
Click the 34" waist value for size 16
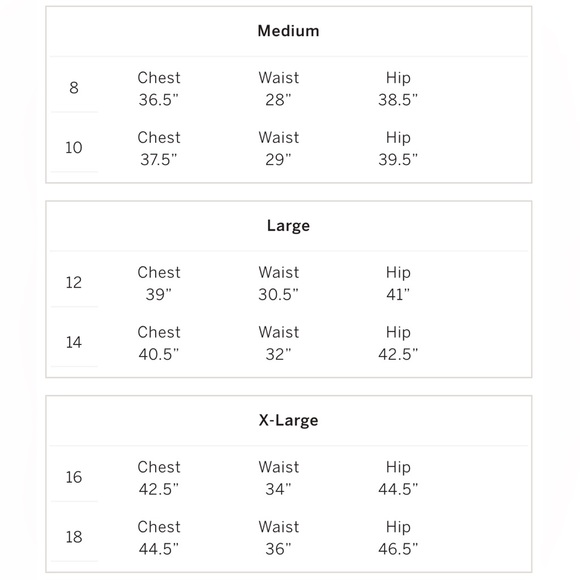tap(278, 489)
